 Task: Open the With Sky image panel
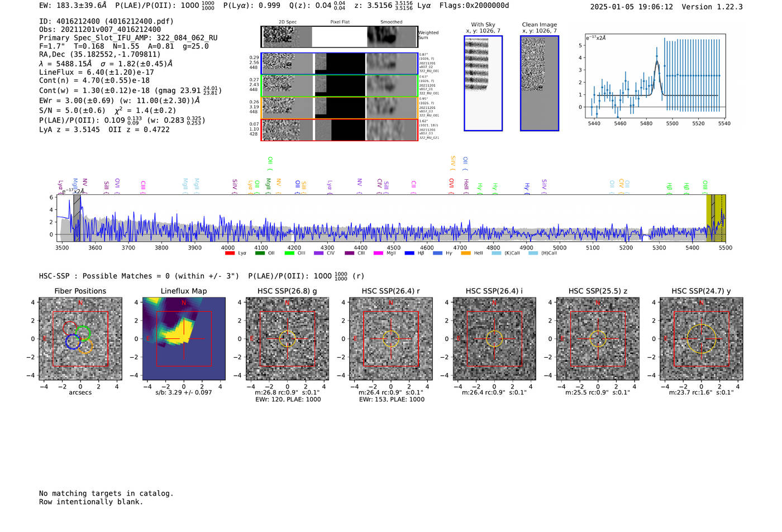coord(483,83)
